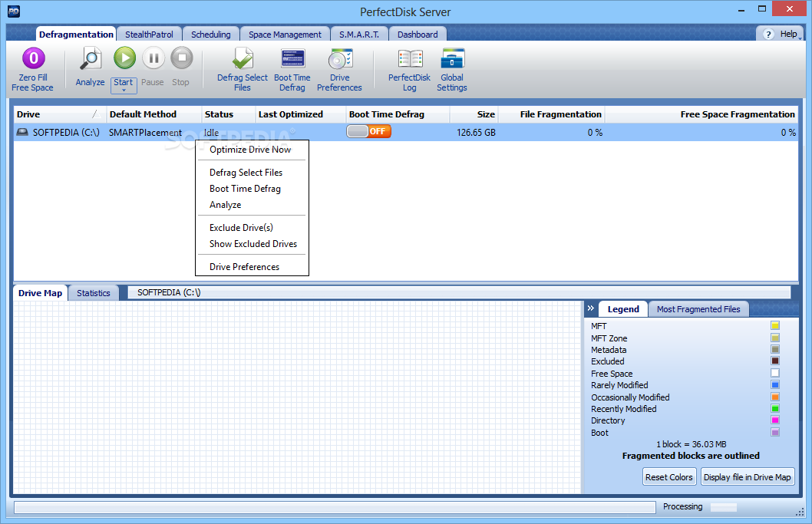
Task: Open the S.M.A.R.T. tab
Action: [359, 35]
